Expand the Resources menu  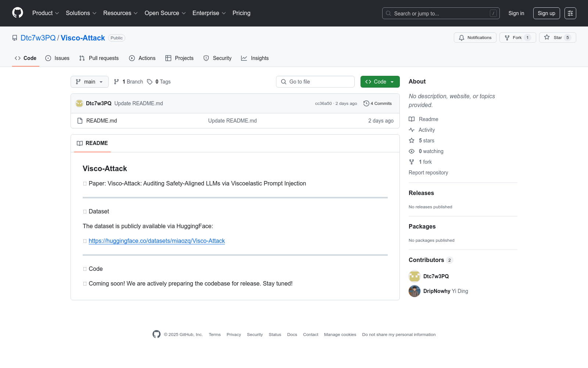point(120,13)
